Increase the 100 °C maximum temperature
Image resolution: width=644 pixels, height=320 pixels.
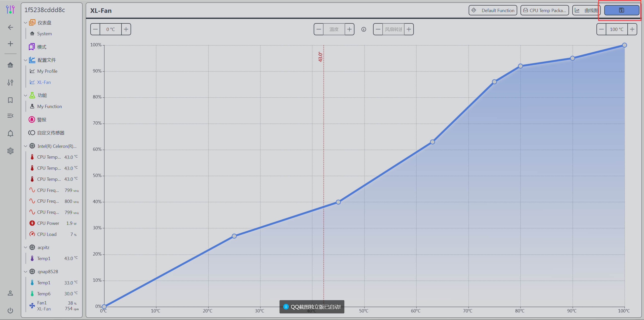pos(632,29)
